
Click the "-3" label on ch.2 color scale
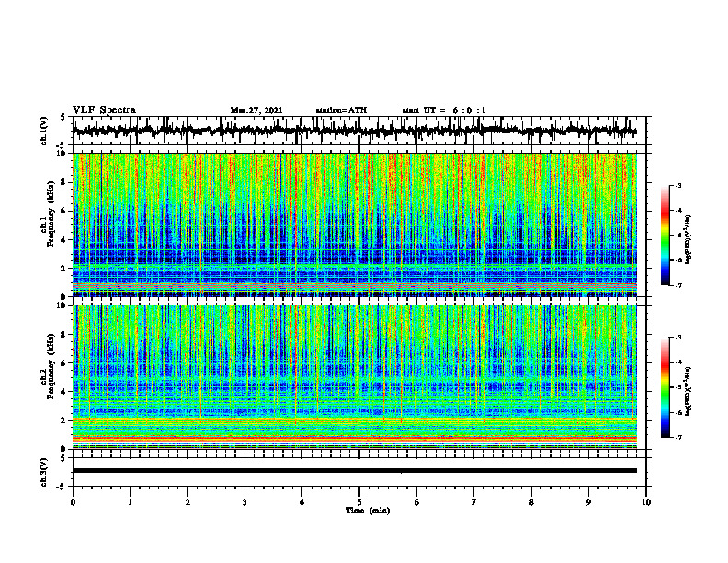click(677, 338)
